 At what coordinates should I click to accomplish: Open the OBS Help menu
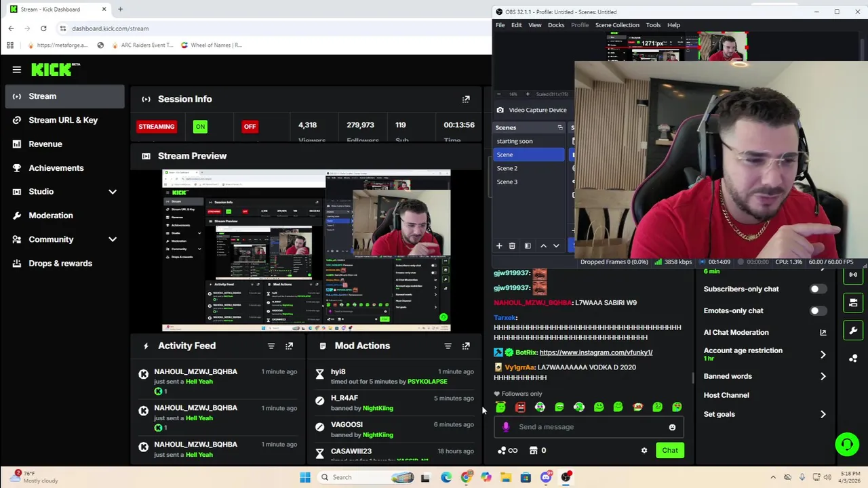(x=673, y=25)
